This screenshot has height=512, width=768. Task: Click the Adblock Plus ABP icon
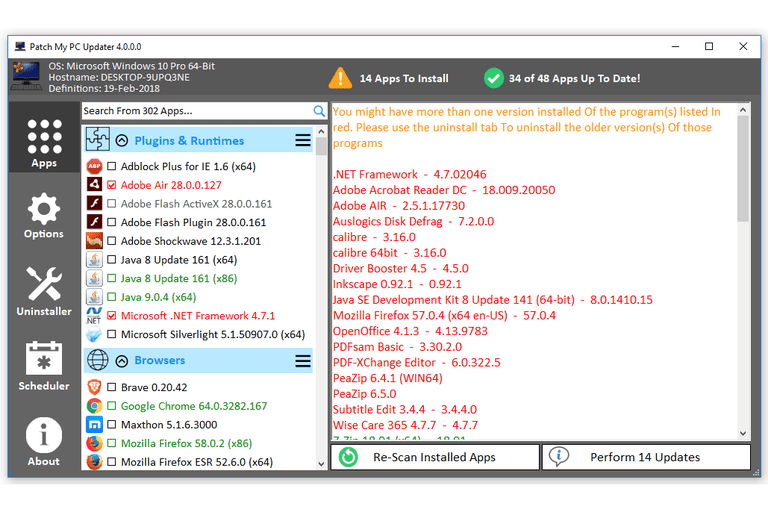(94, 167)
